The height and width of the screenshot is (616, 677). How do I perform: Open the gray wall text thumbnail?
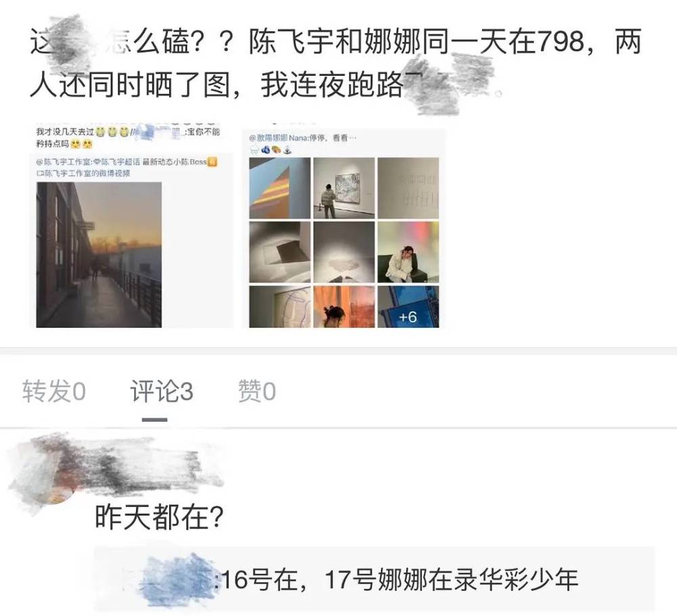click(x=408, y=188)
